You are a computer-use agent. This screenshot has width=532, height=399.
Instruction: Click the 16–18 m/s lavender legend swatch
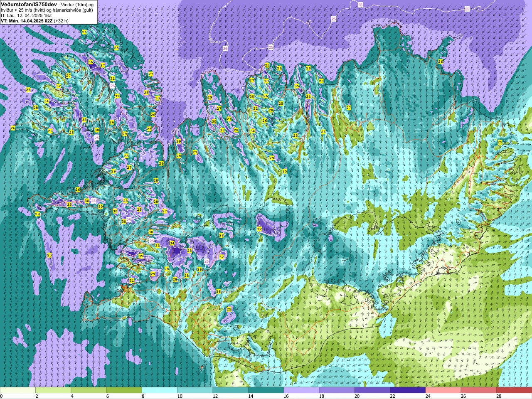coord(301,390)
